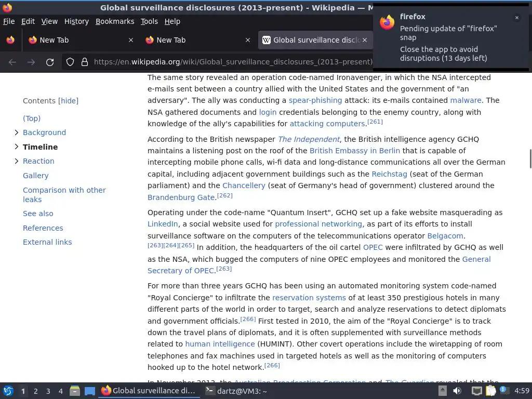
Task: Expand the Timeline section in contents
Action: (x=16, y=147)
